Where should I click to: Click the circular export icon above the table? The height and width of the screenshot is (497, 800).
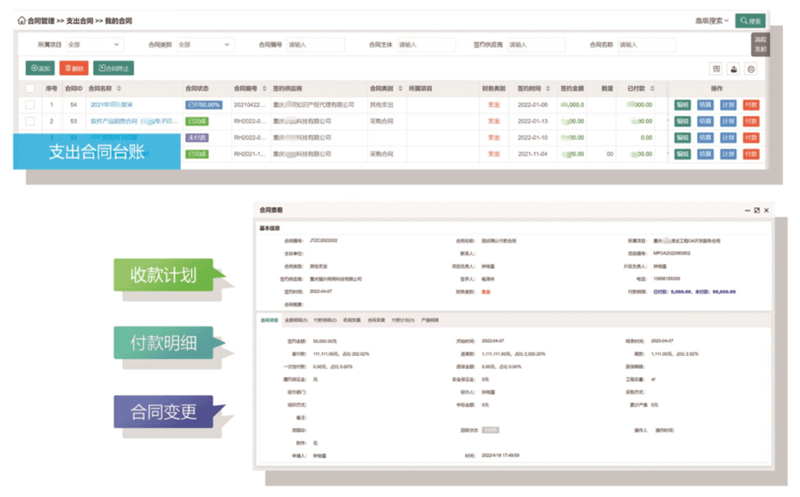coord(750,69)
